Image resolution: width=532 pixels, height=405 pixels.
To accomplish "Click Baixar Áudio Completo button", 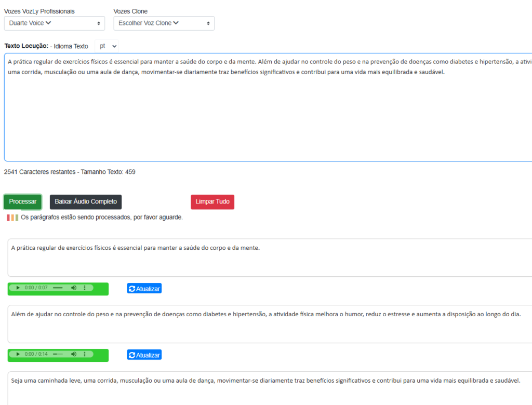I will pyautogui.click(x=86, y=202).
